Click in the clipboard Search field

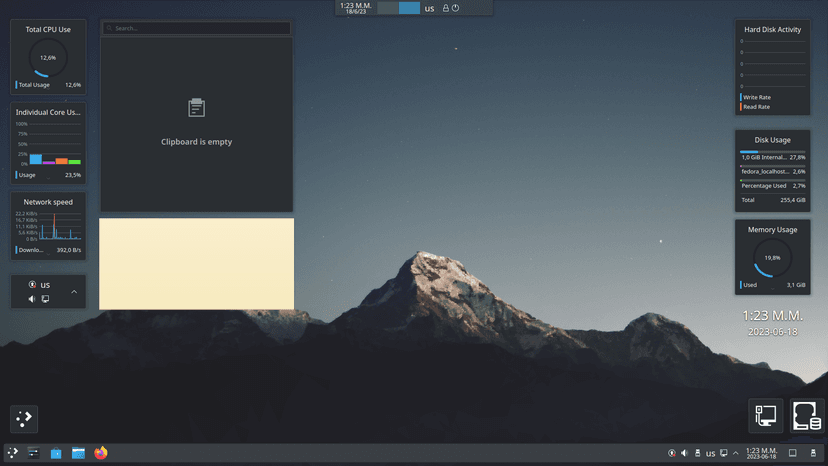(196, 28)
